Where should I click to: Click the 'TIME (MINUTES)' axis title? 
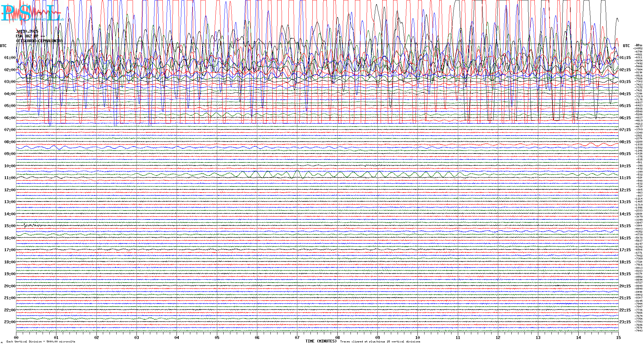(x=321, y=341)
